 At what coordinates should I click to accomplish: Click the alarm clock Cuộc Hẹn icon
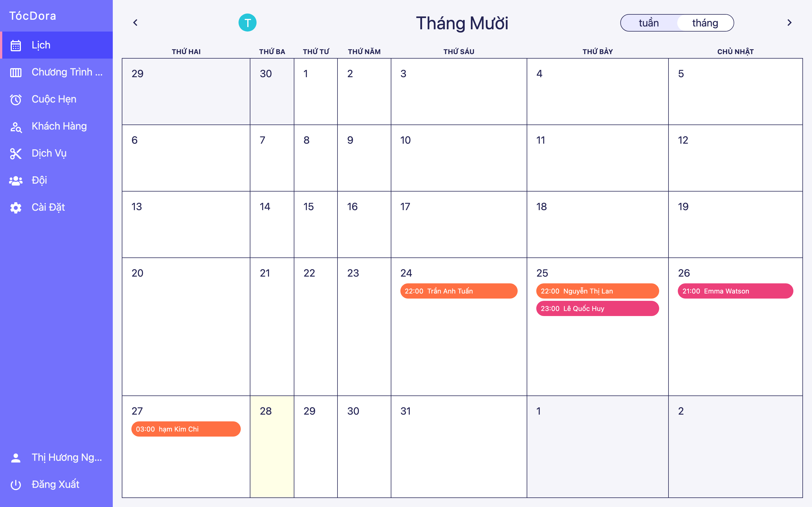(16, 100)
